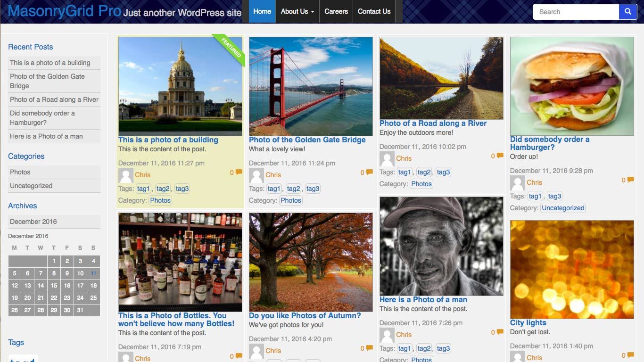Screen dimensions: 644x362
Task: Click tag2 on the Road along River post
Action: (424, 172)
